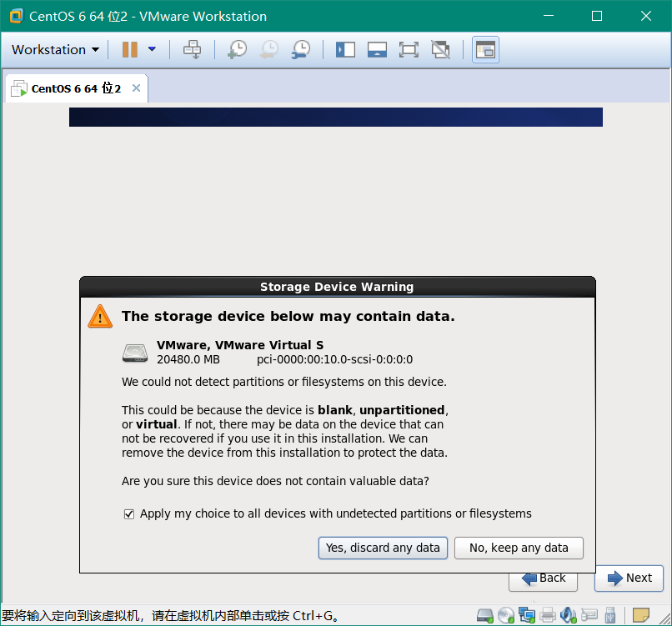Take a snapshot of the VM
This screenshot has height=626, width=672.
(x=238, y=50)
